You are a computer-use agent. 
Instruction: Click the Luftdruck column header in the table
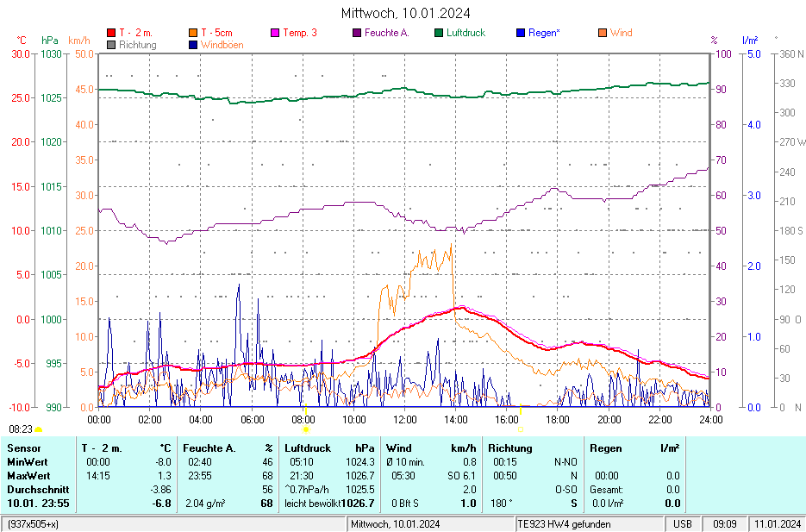point(308,448)
